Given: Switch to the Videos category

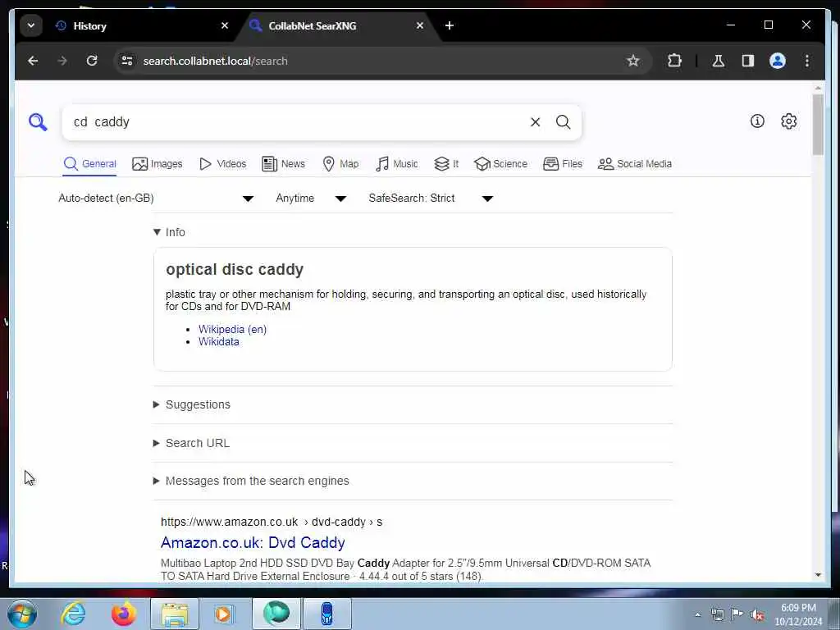Looking at the screenshot, I should pyautogui.click(x=222, y=164).
